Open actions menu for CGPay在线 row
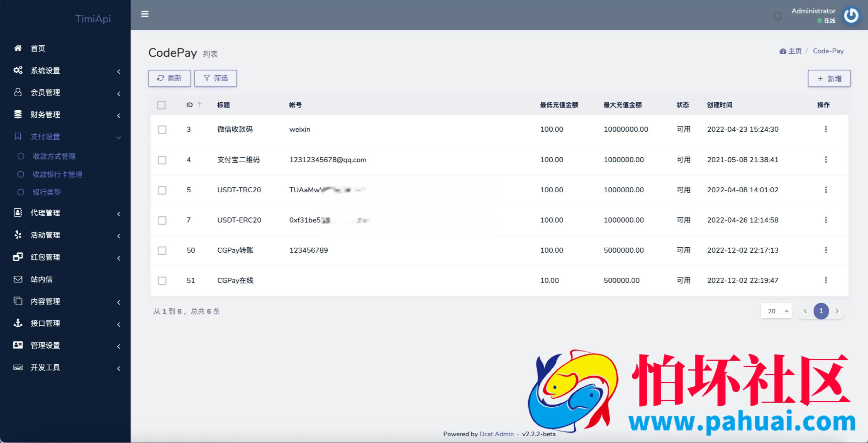This screenshot has height=443, width=868. click(x=826, y=280)
